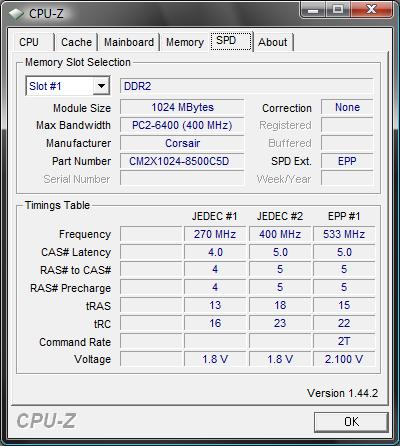Click the Memory Slot Selection group title
400x446 pixels.
click(x=78, y=62)
